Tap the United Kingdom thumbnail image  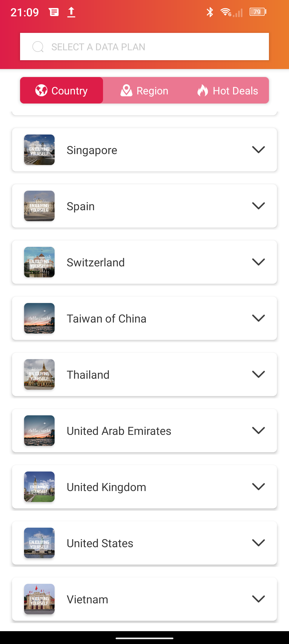(x=39, y=487)
